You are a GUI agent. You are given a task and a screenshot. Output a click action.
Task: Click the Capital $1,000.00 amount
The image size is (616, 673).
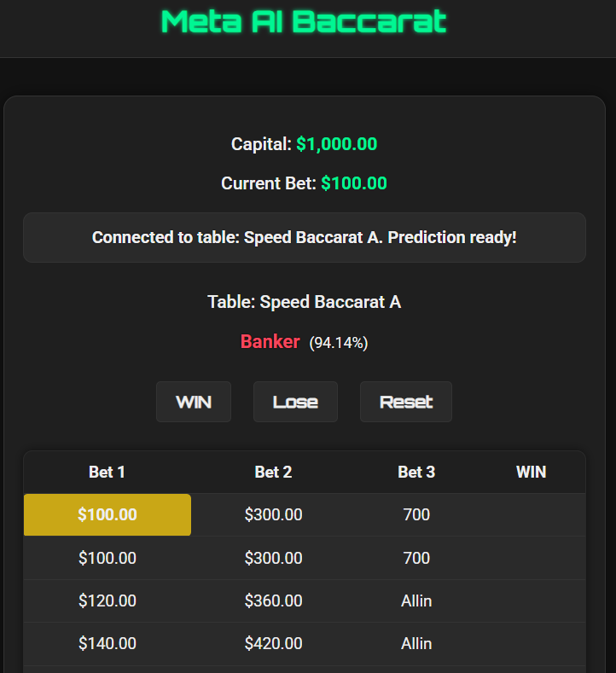tap(336, 144)
